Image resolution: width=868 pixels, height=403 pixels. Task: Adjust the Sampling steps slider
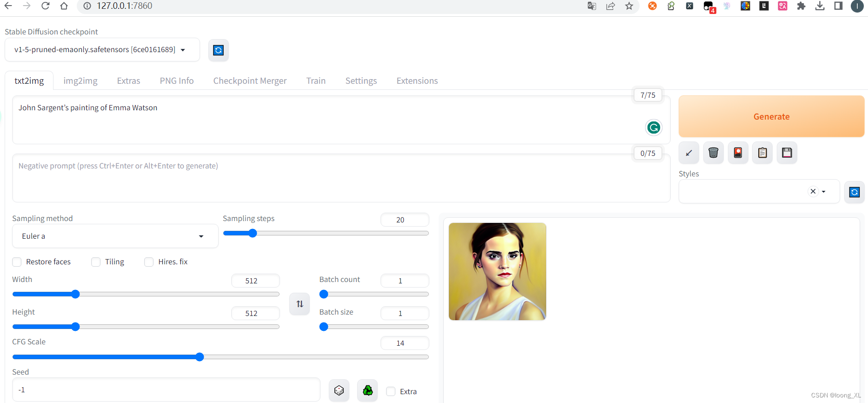[x=326, y=233]
